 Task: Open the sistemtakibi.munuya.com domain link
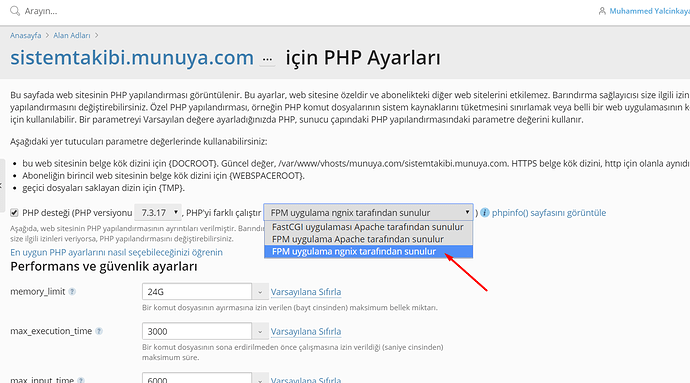pyautogui.click(x=132, y=58)
